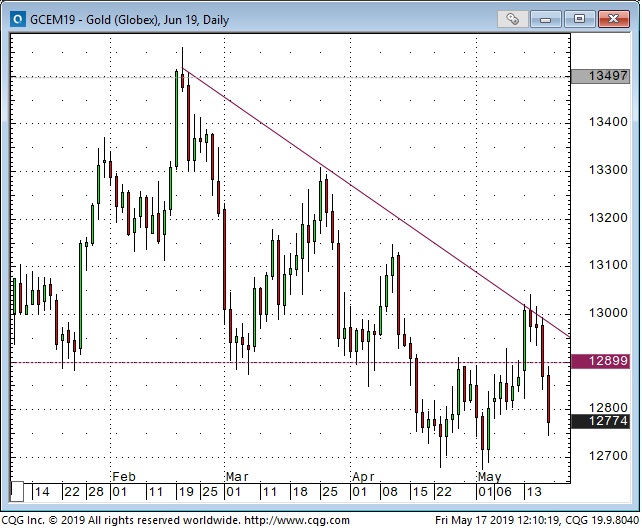Image resolution: width=642 pixels, height=528 pixels.
Task: Click date label 19 on time axis
Action: (186, 492)
